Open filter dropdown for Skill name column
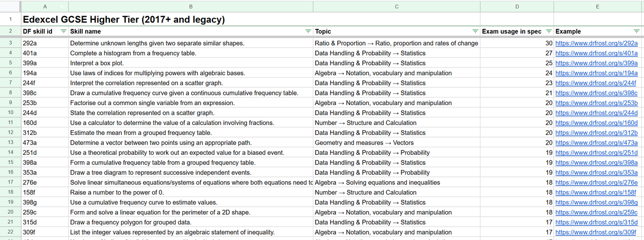Screen dimensions: 644x240 (308, 32)
